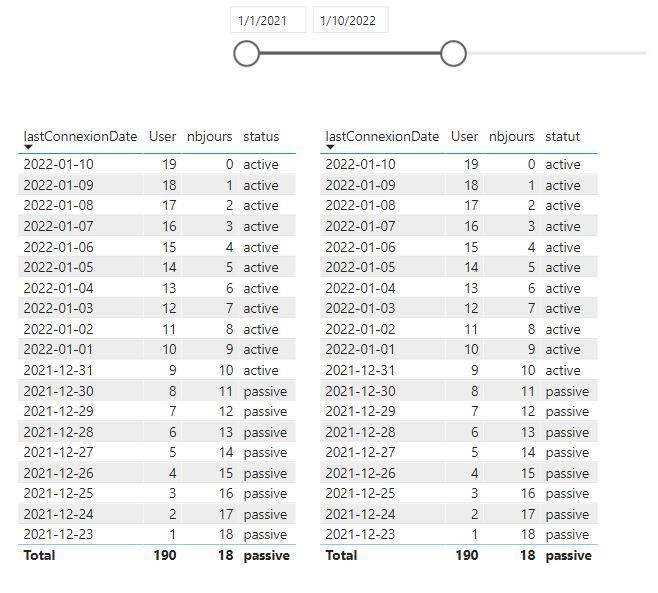
Task: Sort left table by lastConnexionDate header
Action: (80, 136)
